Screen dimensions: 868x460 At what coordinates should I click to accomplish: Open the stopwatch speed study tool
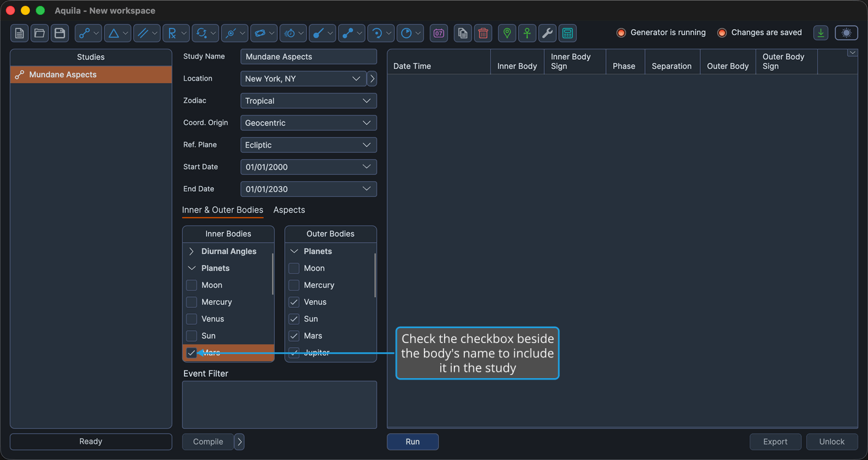[x=293, y=33]
